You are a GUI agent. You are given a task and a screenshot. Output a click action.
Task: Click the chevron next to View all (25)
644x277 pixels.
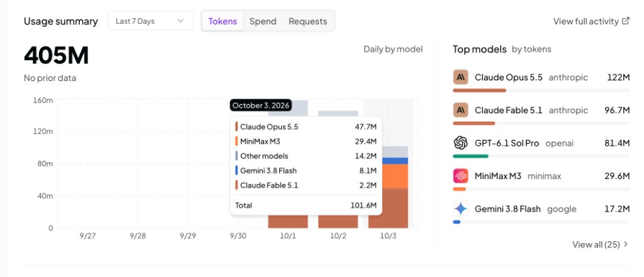[x=626, y=244]
